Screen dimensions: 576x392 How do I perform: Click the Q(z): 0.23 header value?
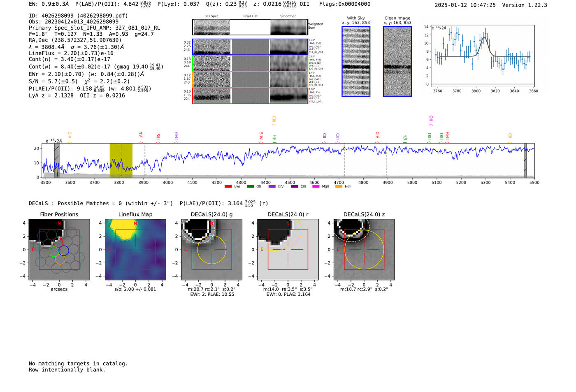pos(227,4)
